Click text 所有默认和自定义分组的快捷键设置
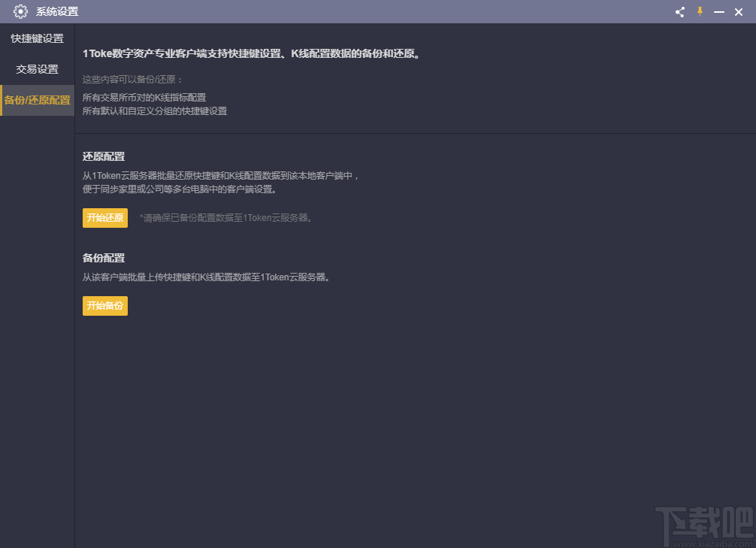The width and height of the screenshot is (756, 548). pos(155,111)
